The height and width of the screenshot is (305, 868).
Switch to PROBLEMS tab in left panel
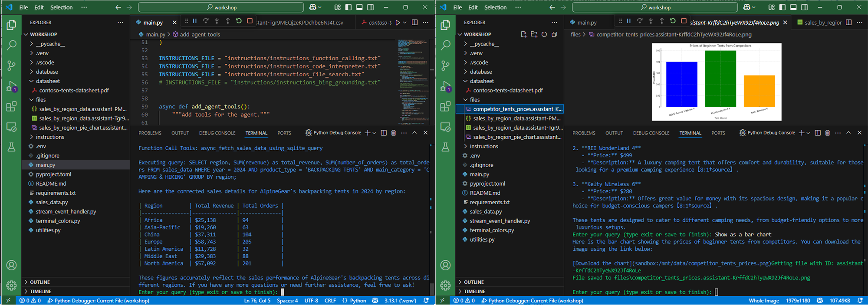tap(150, 133)
